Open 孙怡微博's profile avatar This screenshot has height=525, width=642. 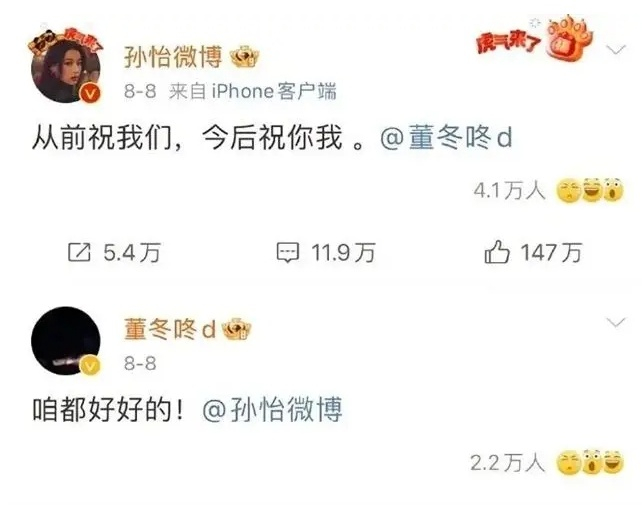tap(66, 70)
